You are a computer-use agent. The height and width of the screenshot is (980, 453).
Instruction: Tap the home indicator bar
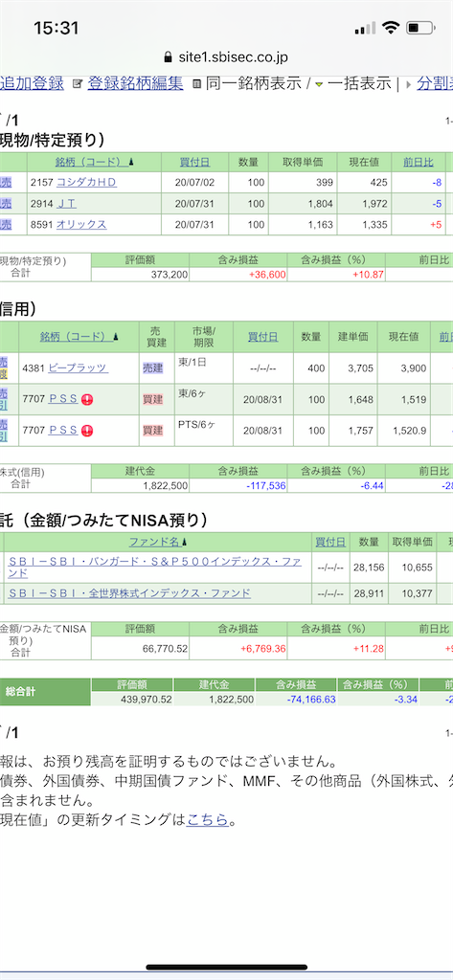[226, 969]
